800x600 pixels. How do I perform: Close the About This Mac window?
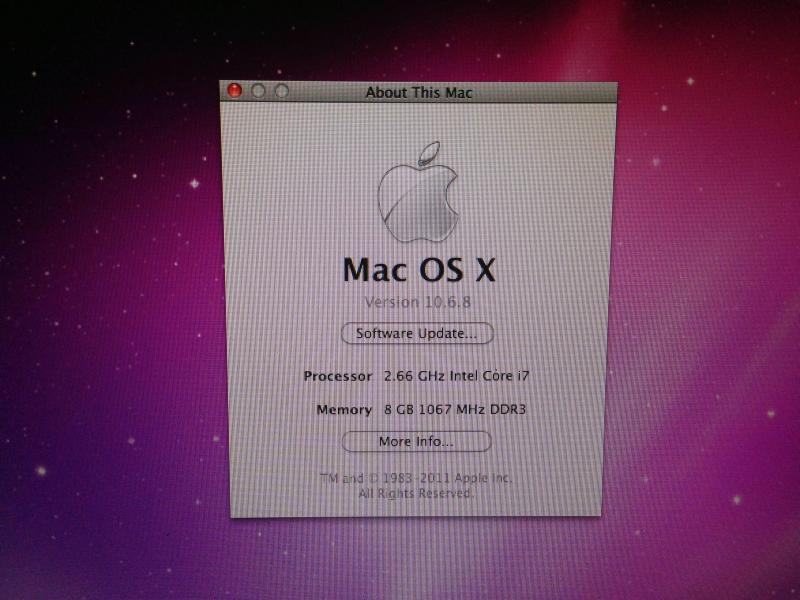pyautogui.click(x=234, y=90)
